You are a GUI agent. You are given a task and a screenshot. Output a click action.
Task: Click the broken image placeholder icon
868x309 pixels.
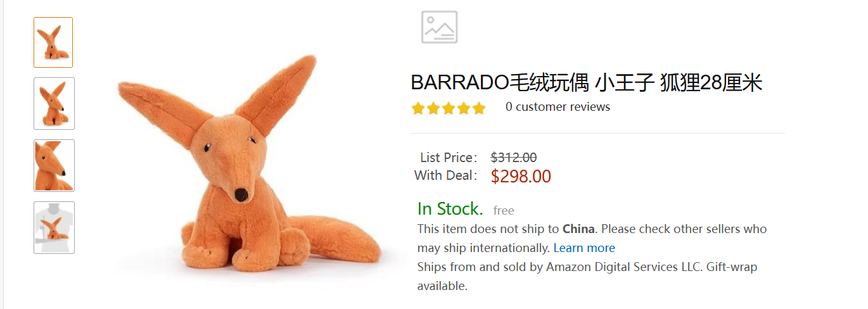pyautogui.click(x=440, y=27)
